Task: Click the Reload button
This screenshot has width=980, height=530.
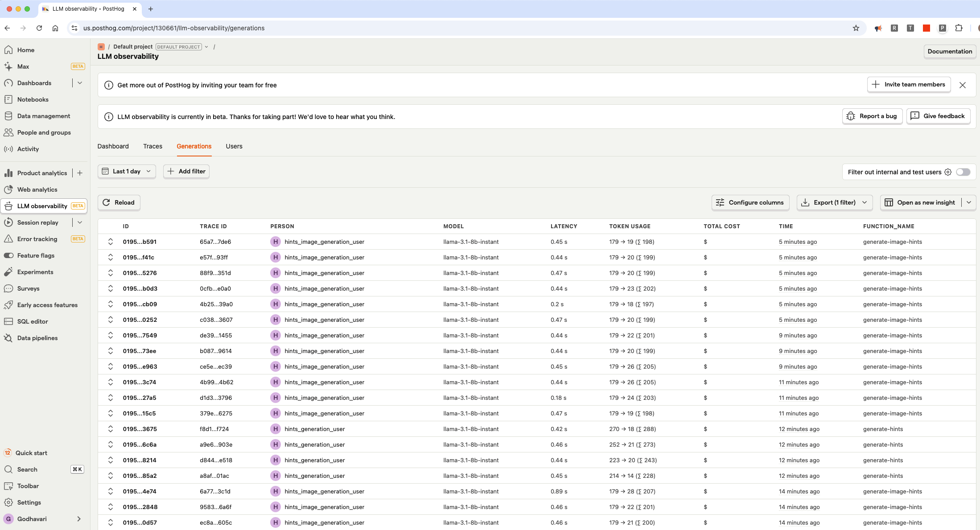Action: pyautogui.click(x=119, y=202)
